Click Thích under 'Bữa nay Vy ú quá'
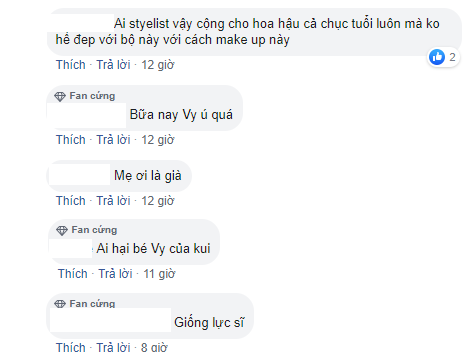The width and height of the screenshot is (469, 364). pos(71,140)
